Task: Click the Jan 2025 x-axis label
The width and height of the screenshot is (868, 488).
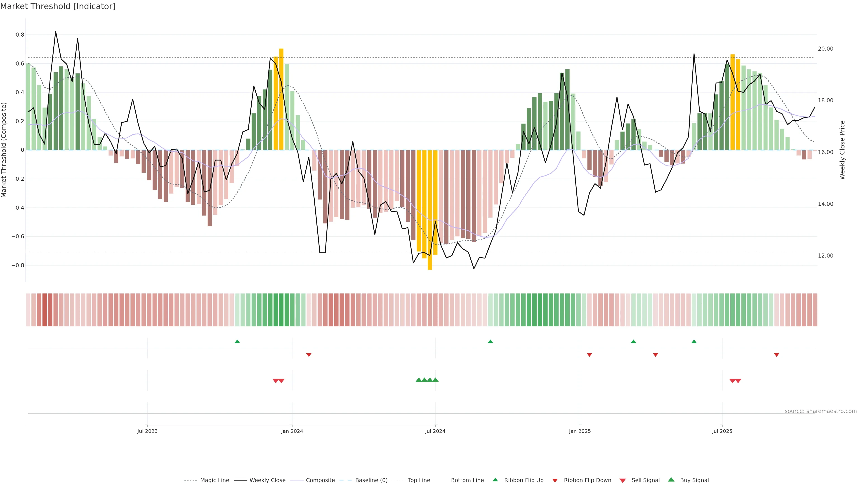Action: pyautogui.click(x=580, y=431)
